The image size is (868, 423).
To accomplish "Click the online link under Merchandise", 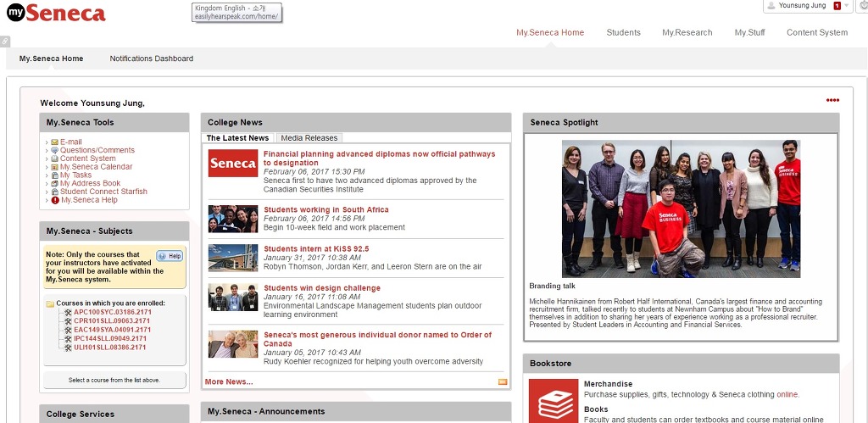I will 787,395.
